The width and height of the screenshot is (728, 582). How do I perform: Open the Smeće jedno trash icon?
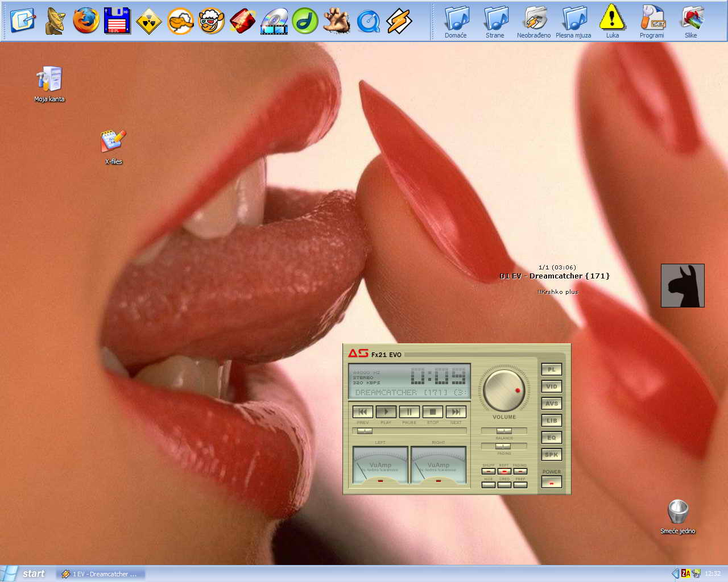click(x=678, y=513)
